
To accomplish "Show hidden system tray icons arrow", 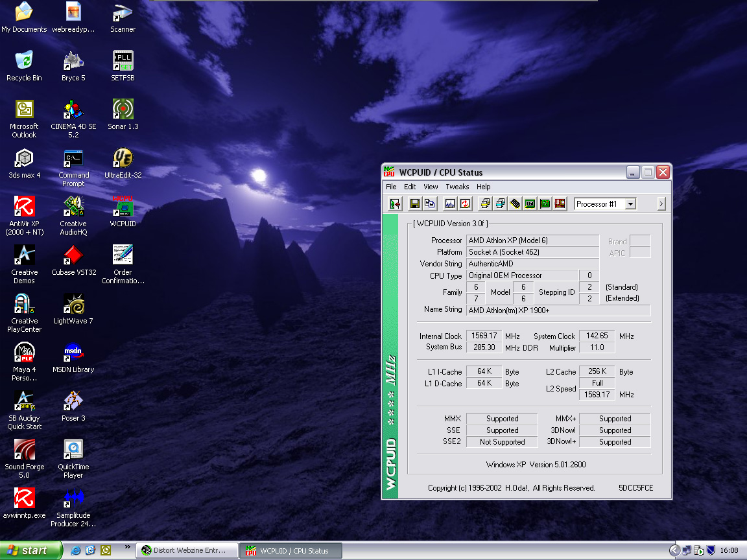I will 674,550.
